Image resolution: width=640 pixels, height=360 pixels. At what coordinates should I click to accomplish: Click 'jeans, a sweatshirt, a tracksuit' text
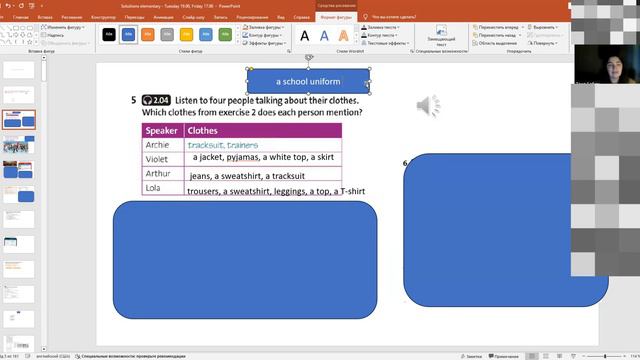(247, 176)
